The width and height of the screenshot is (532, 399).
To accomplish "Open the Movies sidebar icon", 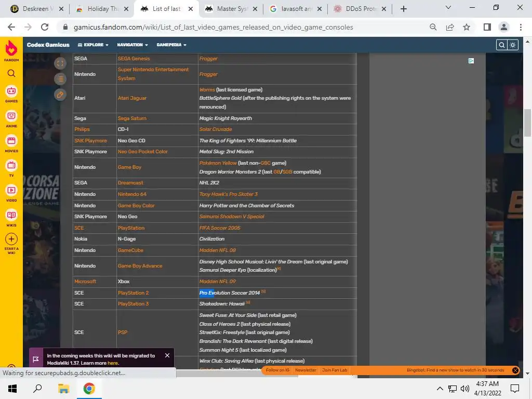I will [x=11, y=141].
